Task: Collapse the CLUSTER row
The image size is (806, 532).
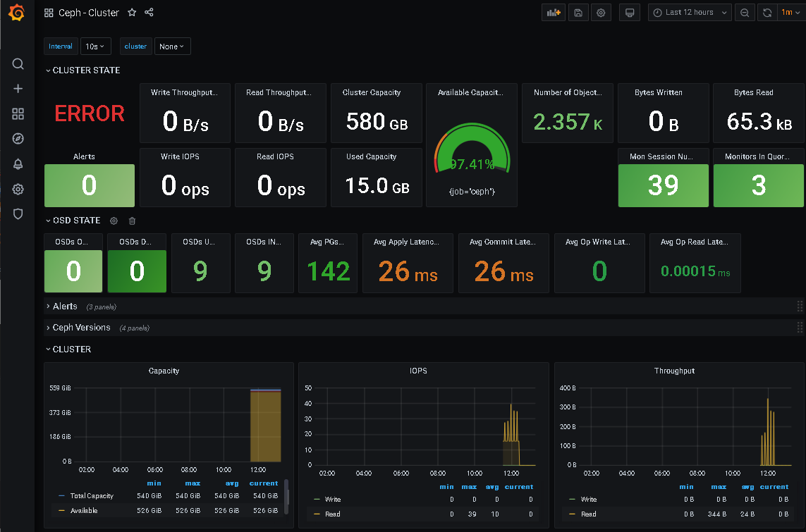Action: [68, 349]
